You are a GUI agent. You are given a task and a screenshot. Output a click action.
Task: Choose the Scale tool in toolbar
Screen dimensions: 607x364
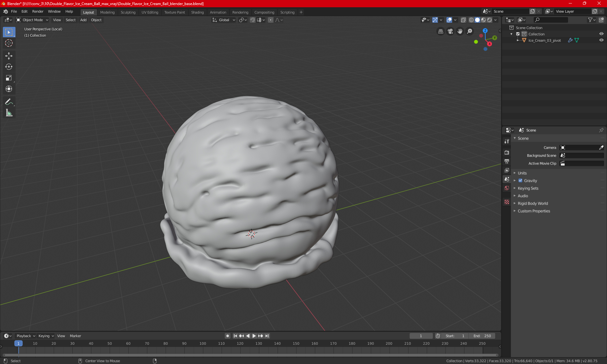tap(9, 78)
